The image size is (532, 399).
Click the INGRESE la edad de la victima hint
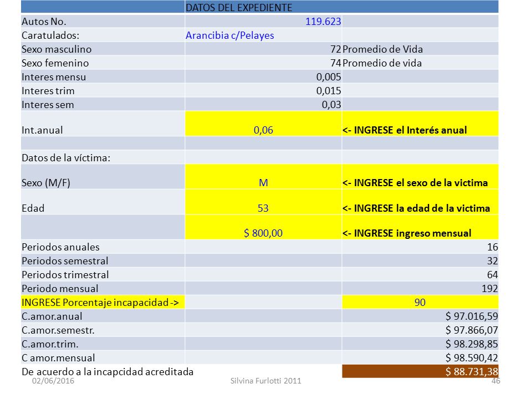[416, 208]
